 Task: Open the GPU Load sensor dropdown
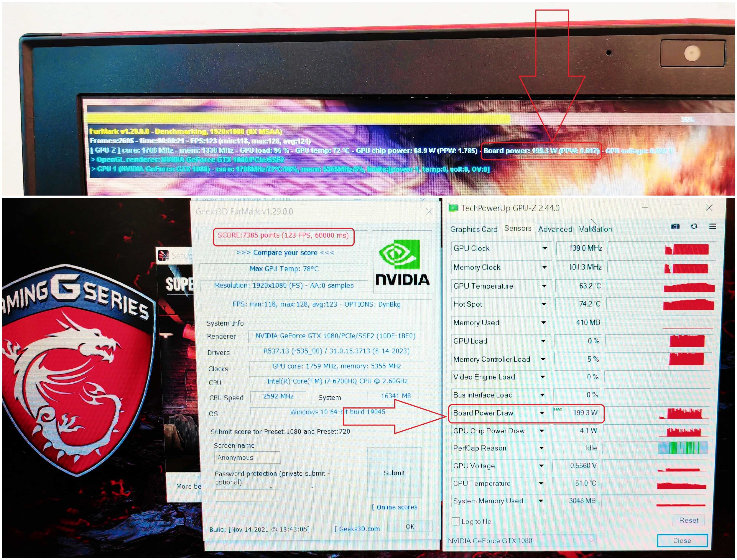tap(543, 341)
